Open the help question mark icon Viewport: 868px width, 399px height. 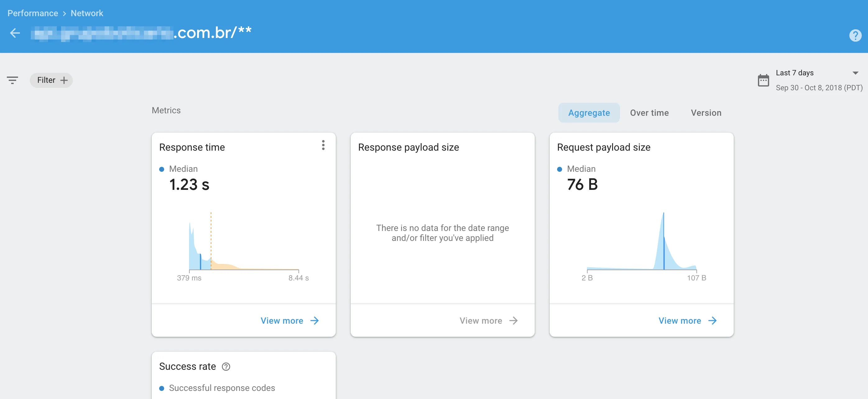tap(855, 35)
